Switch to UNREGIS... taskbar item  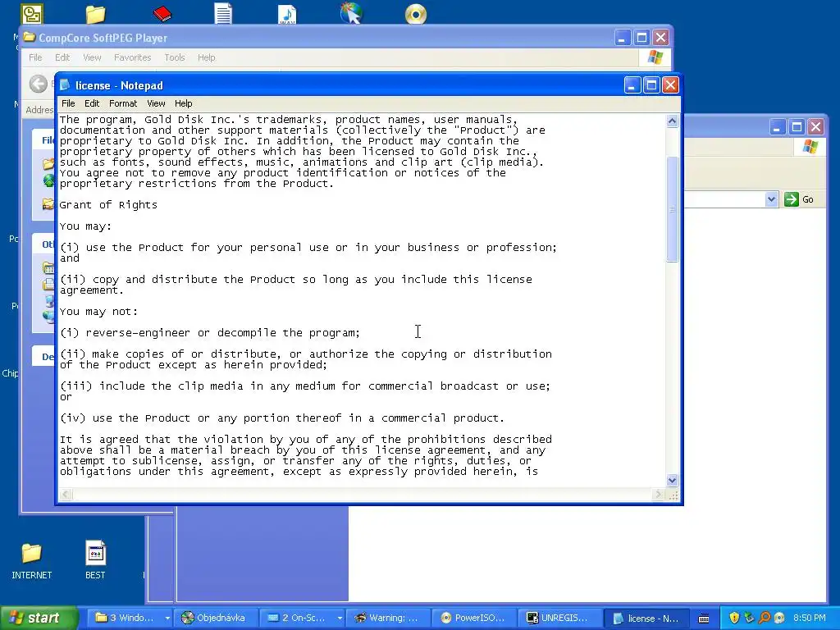559,618
